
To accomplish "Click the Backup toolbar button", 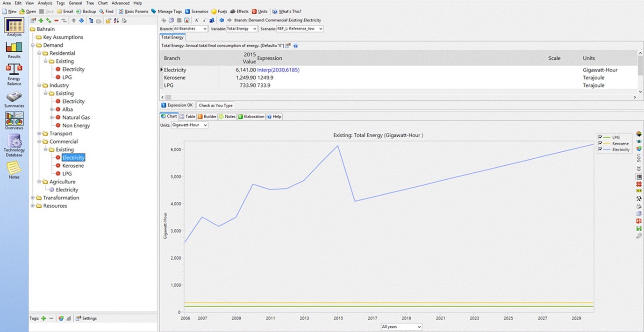I will coord(86,11).
